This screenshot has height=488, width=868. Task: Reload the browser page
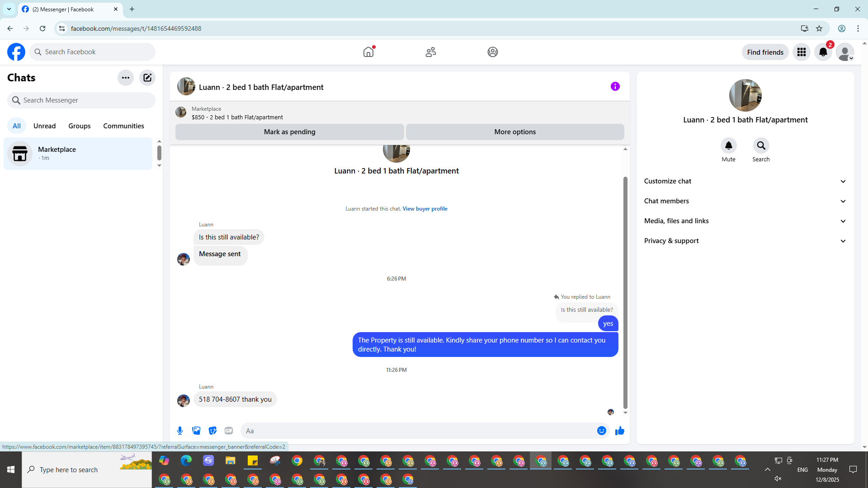pyautogui.click(x=42, y=28)
